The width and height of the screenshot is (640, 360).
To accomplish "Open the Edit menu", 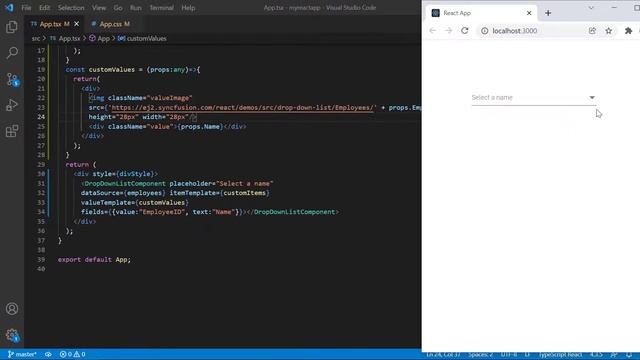I will (44, 8).
